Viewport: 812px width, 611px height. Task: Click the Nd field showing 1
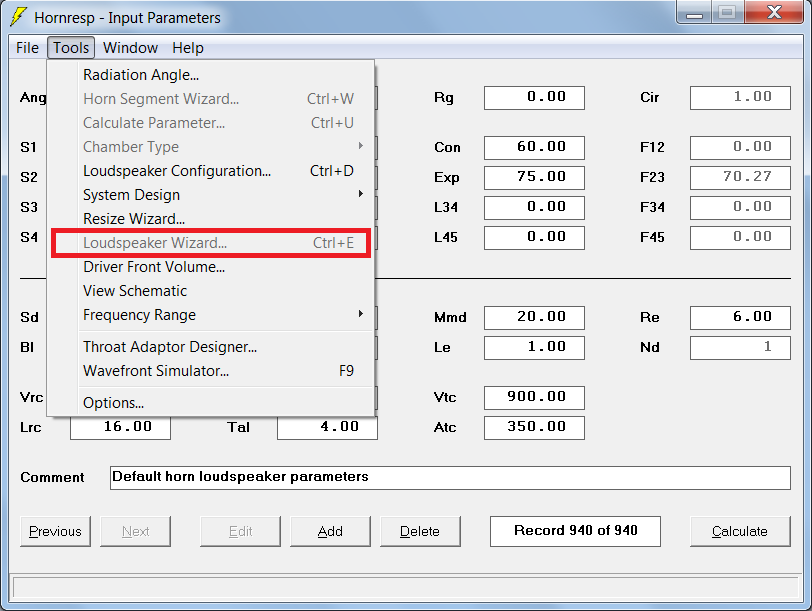pos(741,347)
